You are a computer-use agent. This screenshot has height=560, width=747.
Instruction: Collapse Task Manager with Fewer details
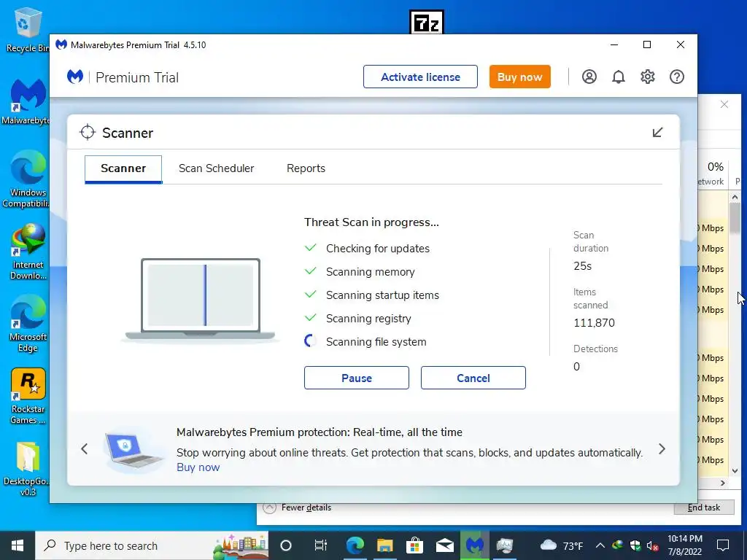(x=297, y=507)
